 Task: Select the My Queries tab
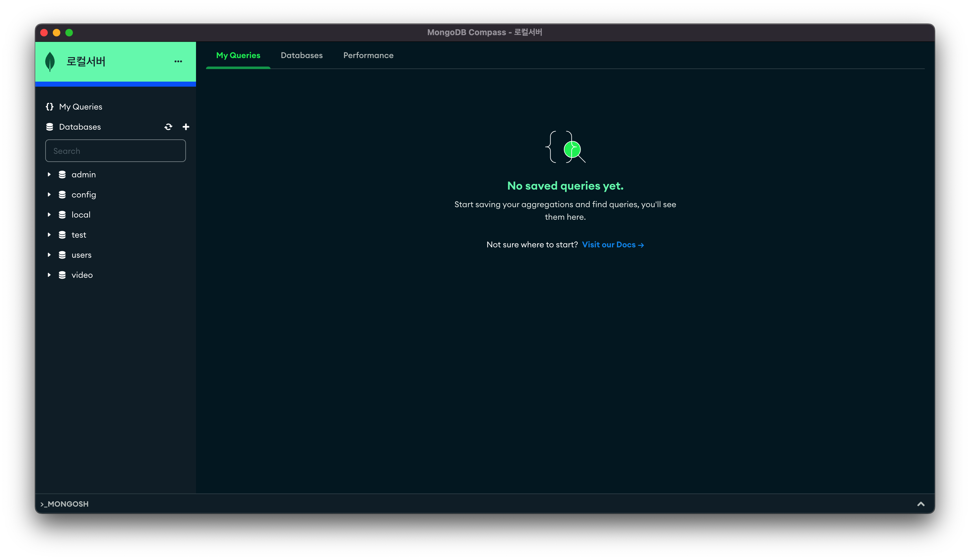point(238,55)
